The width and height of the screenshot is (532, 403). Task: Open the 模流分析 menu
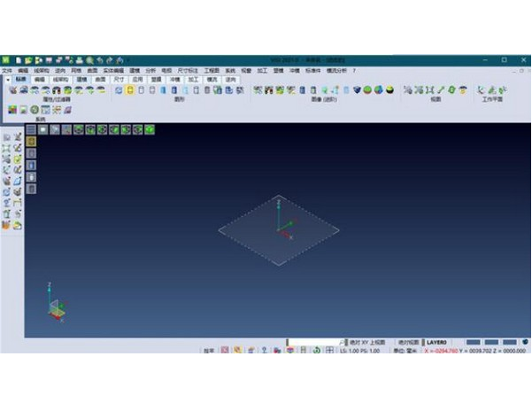[336, 71]
